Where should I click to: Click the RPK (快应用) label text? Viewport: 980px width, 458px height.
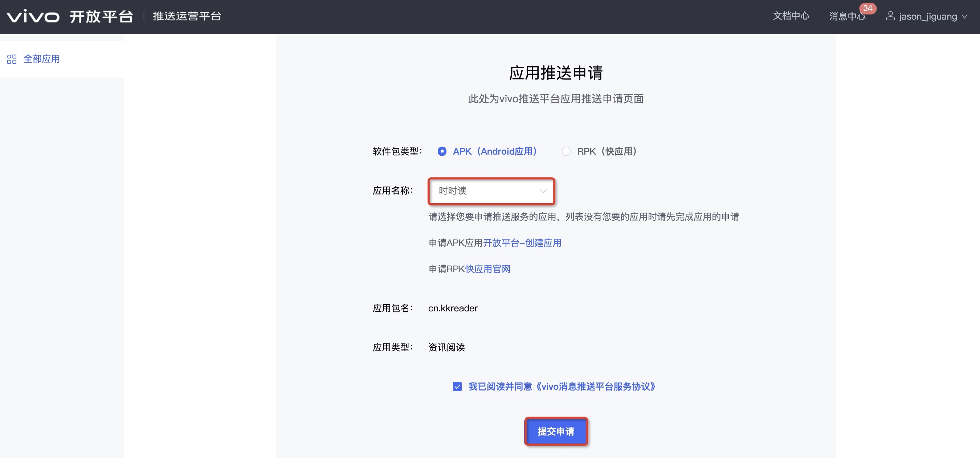point(608,151)
